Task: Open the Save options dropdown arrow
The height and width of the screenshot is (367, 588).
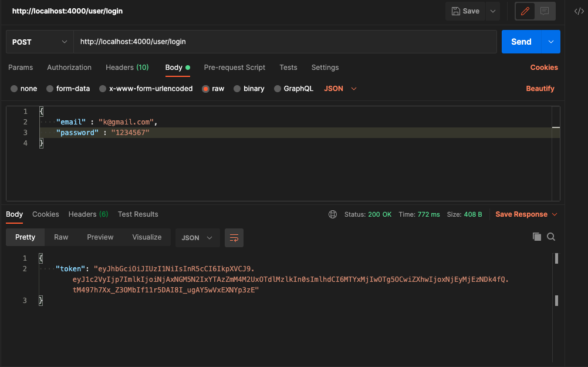Action: click(x=493, y=11)
